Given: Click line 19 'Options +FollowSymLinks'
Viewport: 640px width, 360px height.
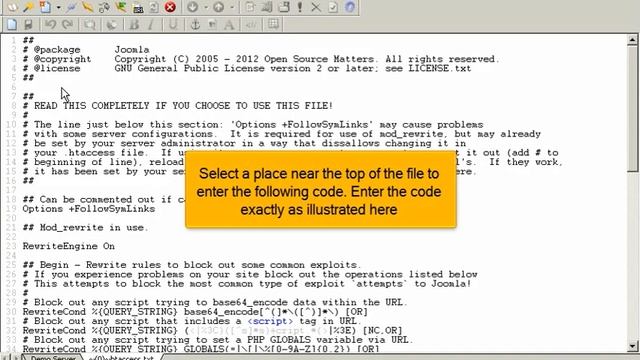Looking at the screenshot, I should coord(89,209).
